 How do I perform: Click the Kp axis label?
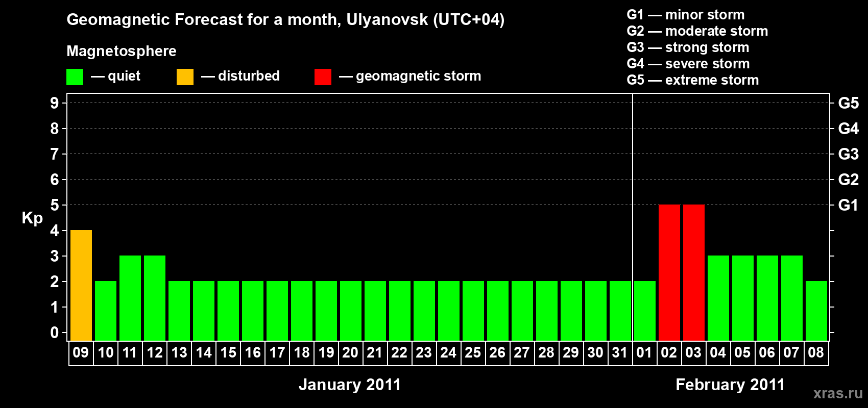tap(32, 218)
